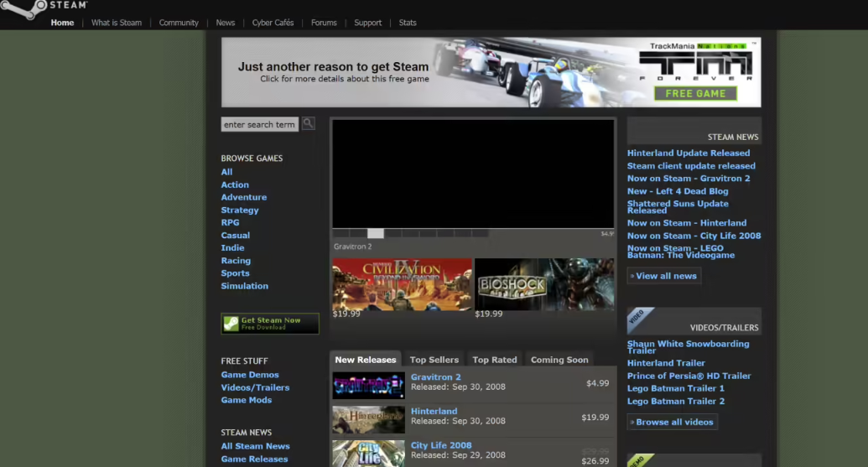Play Prince of Persia HD Trailer

[689, 376]
